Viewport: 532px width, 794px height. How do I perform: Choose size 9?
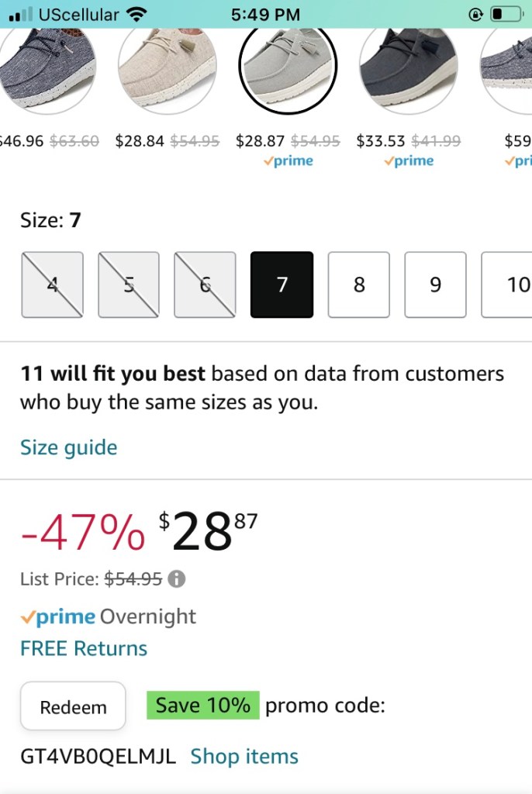(x=435, y=285)
